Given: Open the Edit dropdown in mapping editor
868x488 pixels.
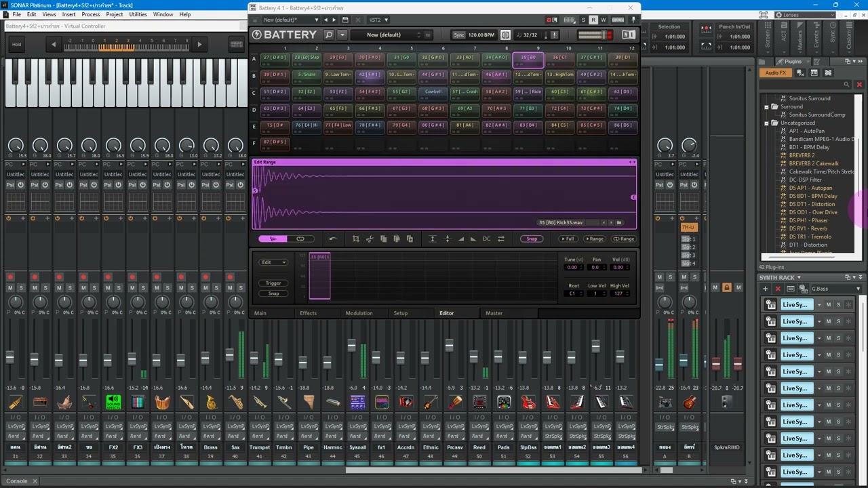Looking at the screenshot, I should tap(273, 262).
